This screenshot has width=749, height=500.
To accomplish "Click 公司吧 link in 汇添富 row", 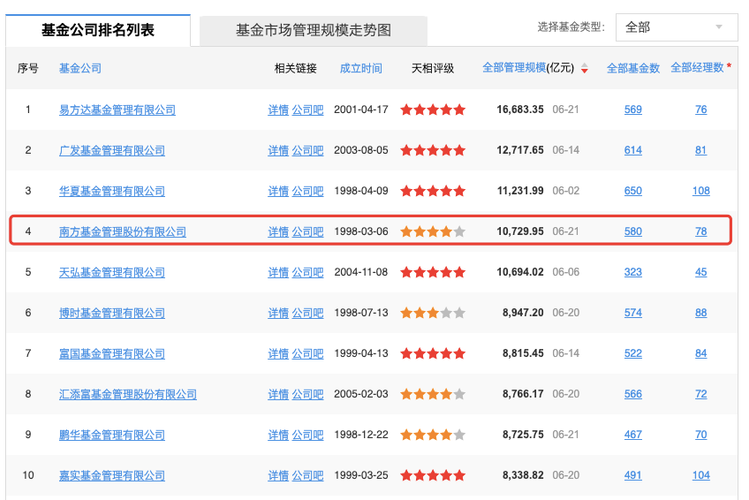I will (308, 394).
